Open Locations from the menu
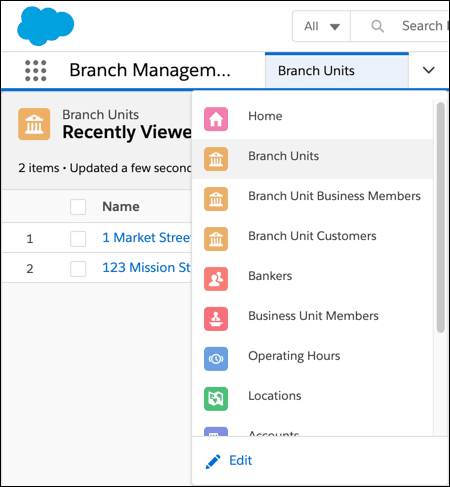 [x=312, y=399]
